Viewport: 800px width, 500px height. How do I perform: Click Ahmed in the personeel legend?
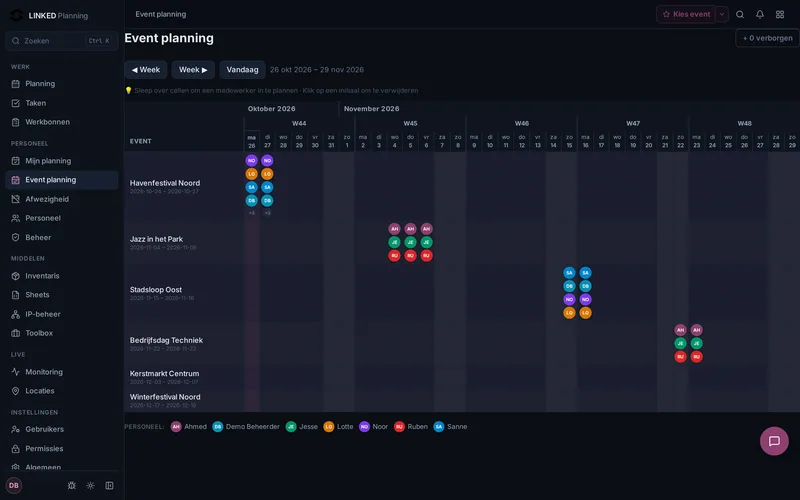coord(189,427)
